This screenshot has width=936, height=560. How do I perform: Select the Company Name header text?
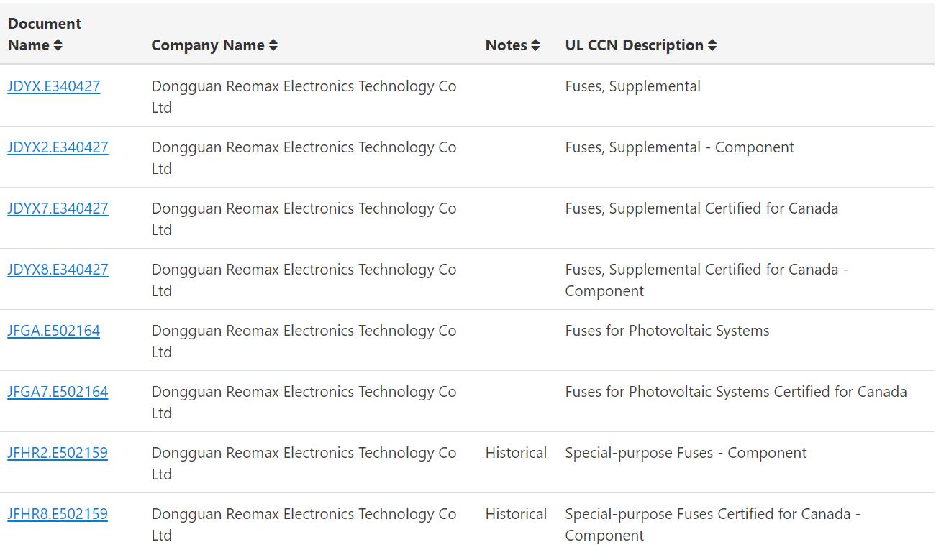click(208, 45)
